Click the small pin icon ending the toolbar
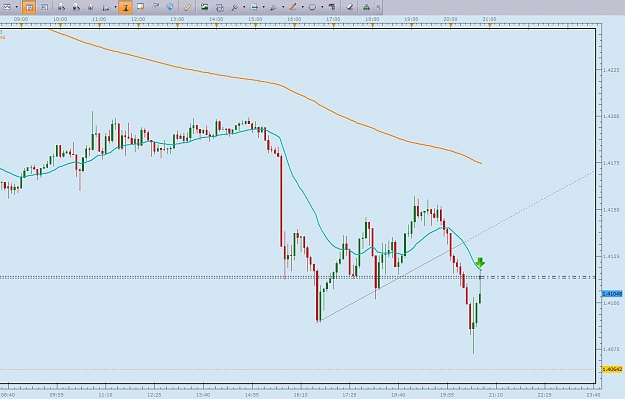Viewport: 625px width, 399px height. point(378,7)
